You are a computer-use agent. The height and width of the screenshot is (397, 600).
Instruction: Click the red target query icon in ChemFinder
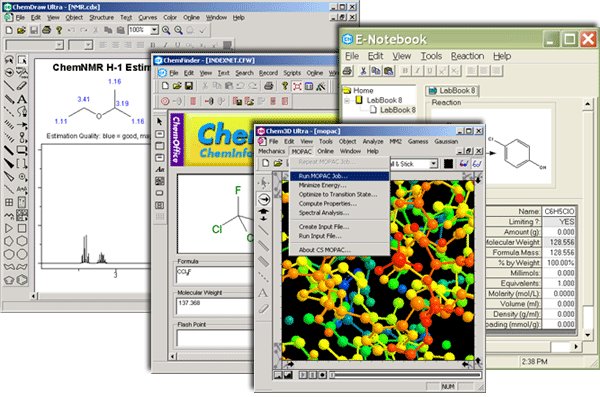(x=165, y=101)
